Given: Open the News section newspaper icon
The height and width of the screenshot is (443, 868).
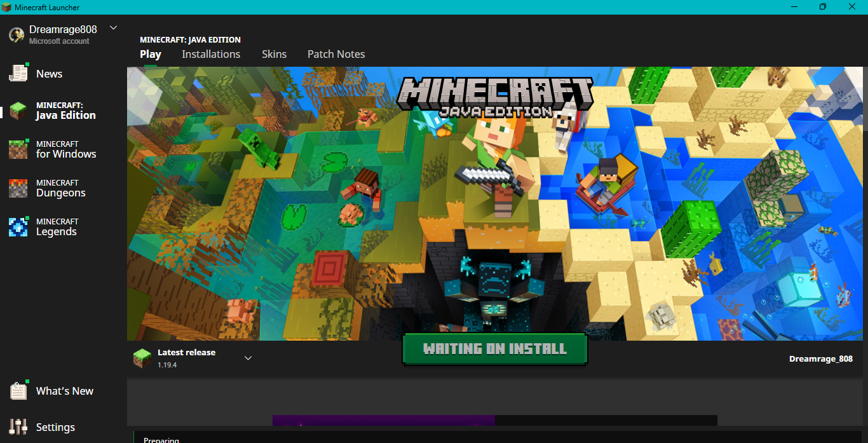Looking at the screenshot, I should tap(18, 72).
